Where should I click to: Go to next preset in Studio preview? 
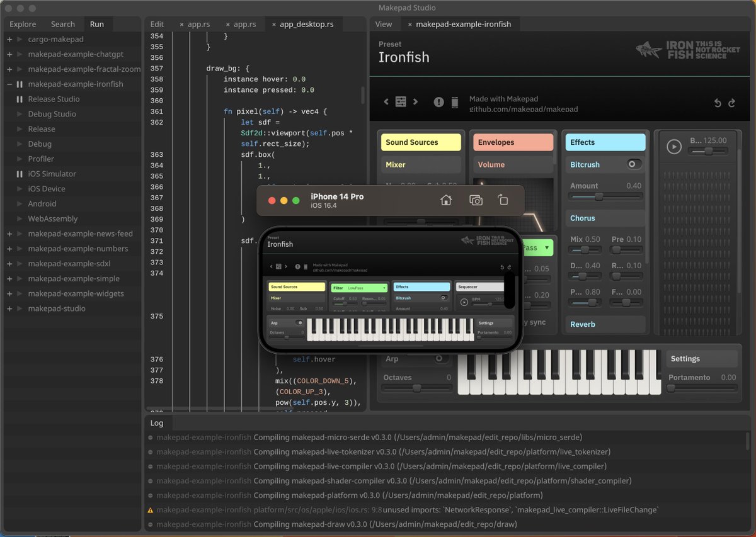click(x=415, y=102)
